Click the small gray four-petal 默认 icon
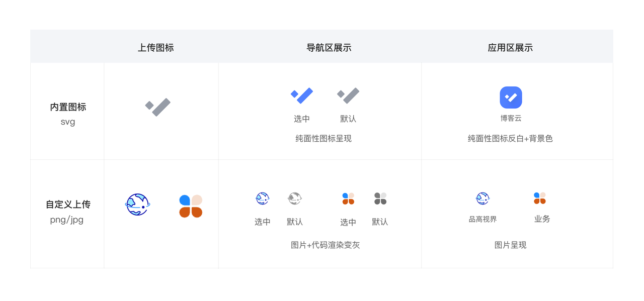644x301 pixels. click(380, 198)
